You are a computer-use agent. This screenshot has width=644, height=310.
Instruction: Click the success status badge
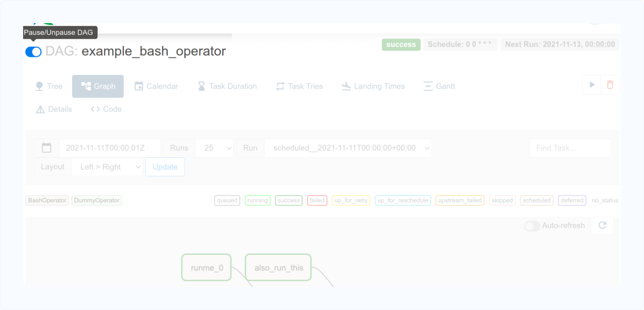(x=401, y=44)
